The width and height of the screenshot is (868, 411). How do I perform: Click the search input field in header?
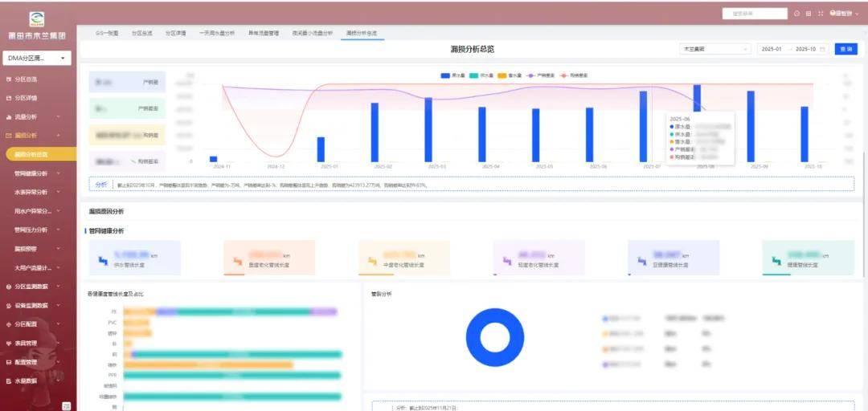pos(755,14)
